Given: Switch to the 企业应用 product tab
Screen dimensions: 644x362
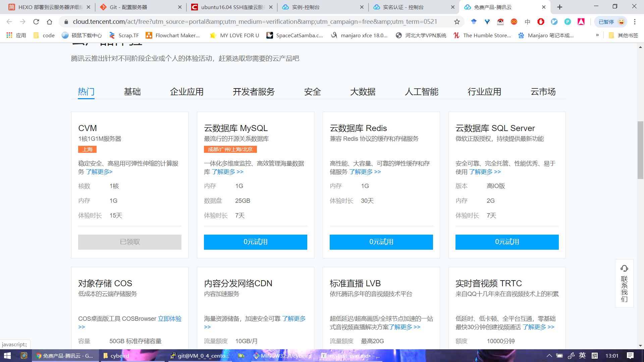Looking at the screenshot, I should (186, 92).
